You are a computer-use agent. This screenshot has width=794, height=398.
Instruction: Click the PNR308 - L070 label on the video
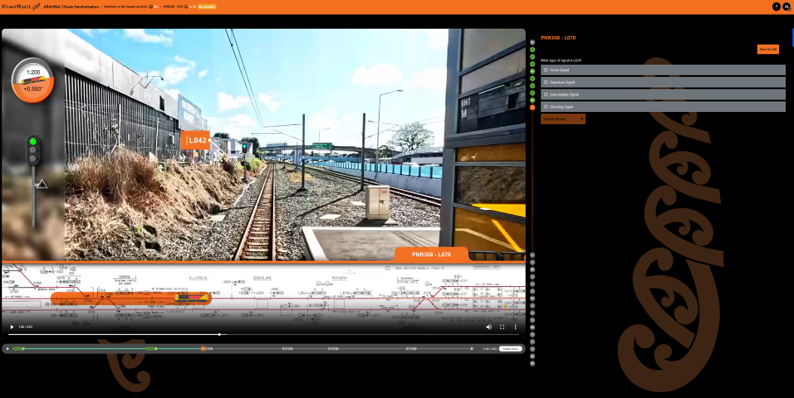click(431, 254)
